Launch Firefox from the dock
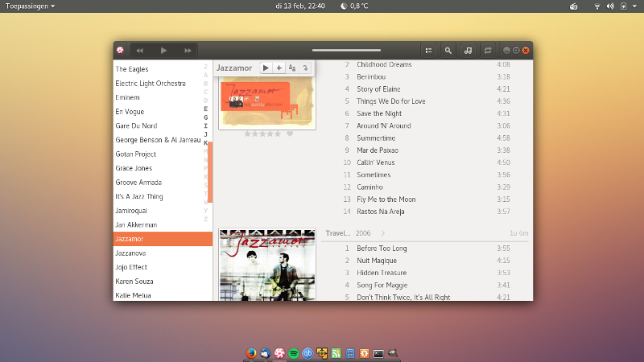 [x=251, y=353]
